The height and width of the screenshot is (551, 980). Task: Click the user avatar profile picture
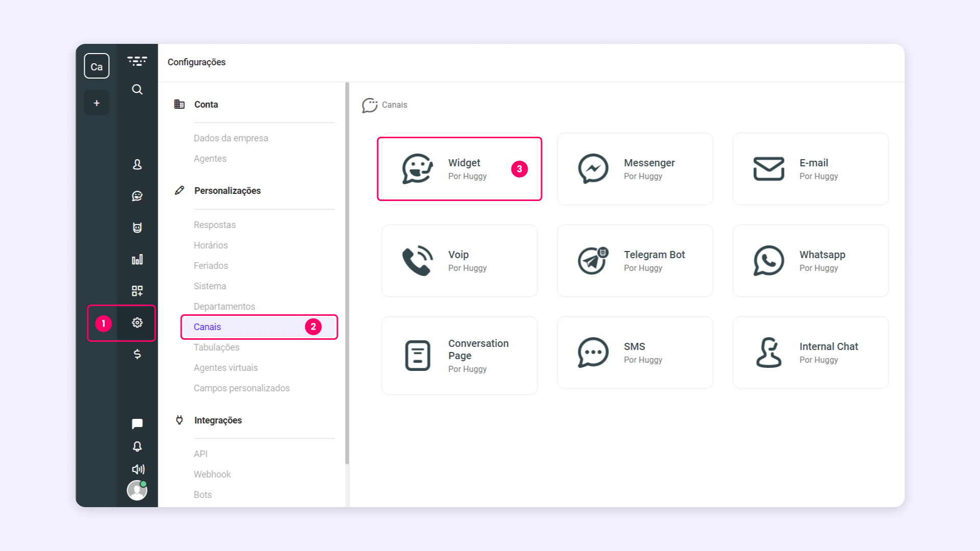(137, 490)
